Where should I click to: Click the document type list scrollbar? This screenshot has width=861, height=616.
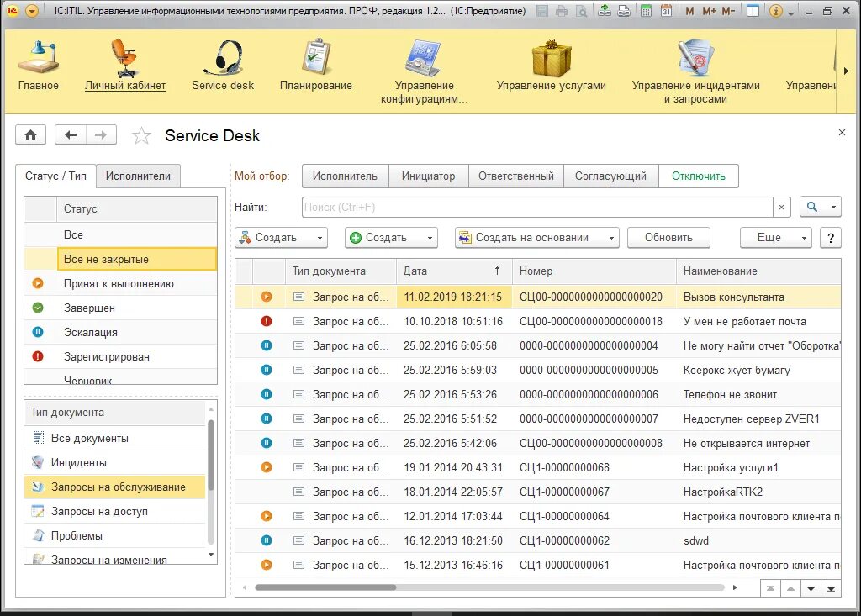click(211, 455)
